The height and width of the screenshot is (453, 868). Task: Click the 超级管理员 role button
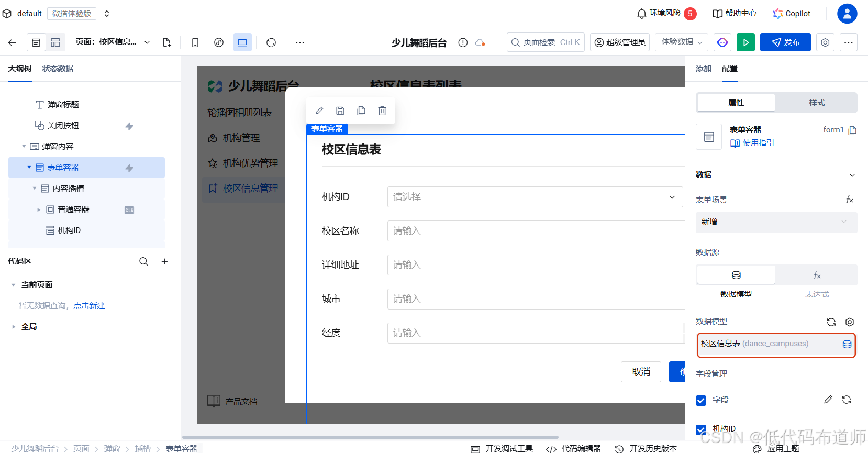[620, 42]
